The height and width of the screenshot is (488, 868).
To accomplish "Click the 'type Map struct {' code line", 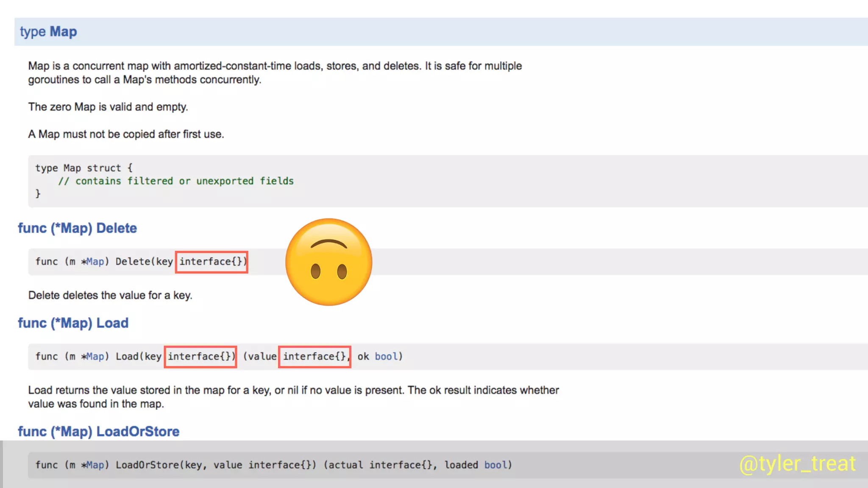I will (84, 168).
